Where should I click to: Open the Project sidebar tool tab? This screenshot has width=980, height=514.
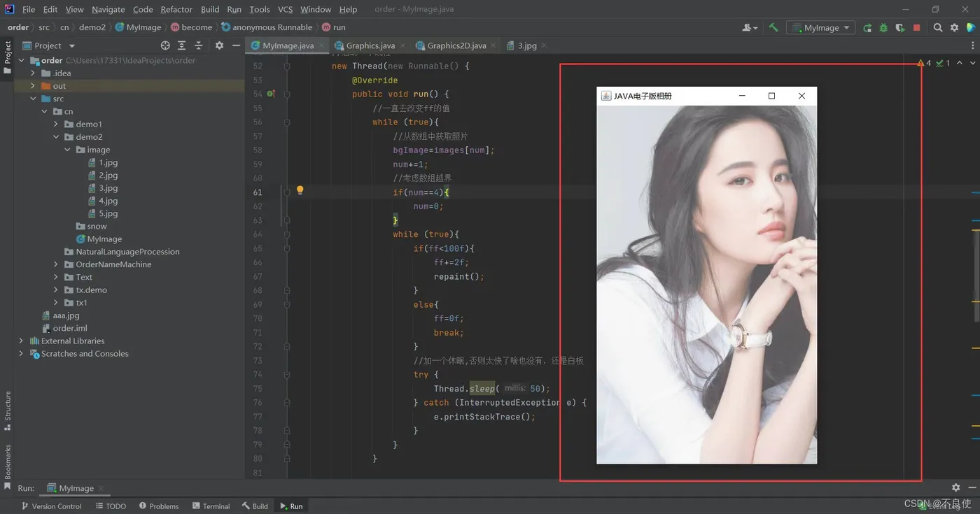coord(8,56)
